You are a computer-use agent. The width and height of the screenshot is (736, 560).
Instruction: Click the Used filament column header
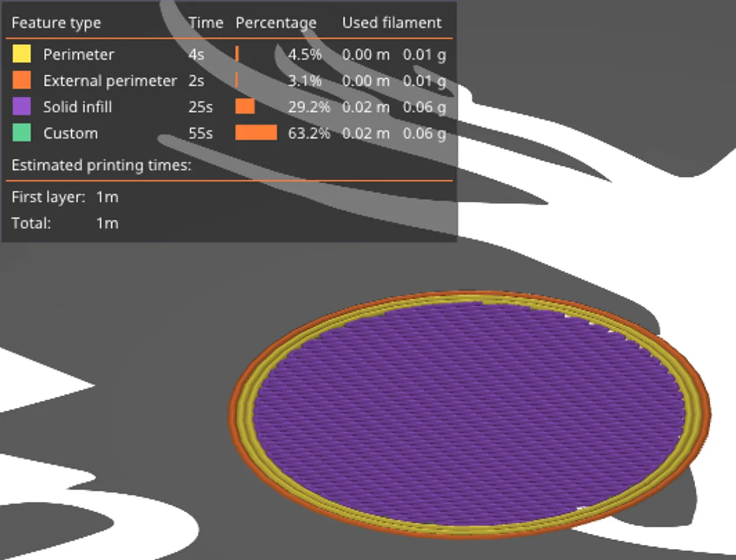coord(391,23)
